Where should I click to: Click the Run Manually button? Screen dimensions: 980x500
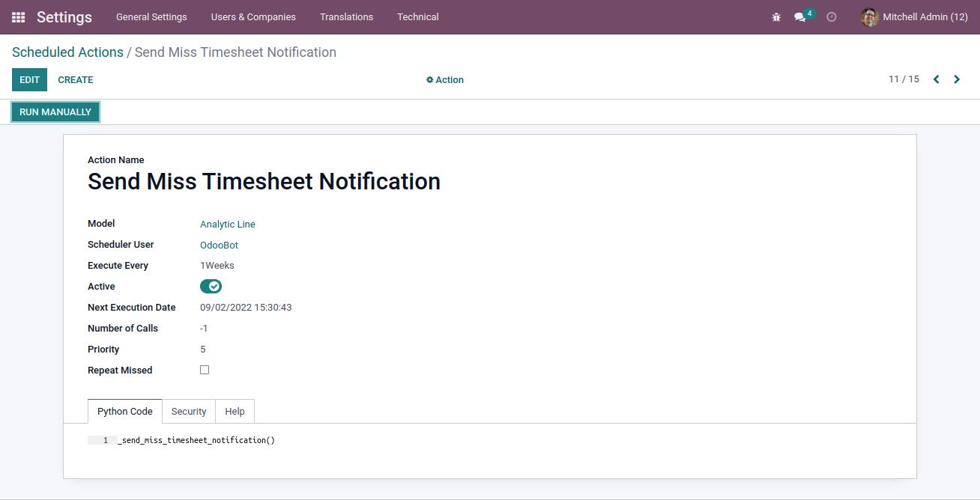[x=55, y=112]
